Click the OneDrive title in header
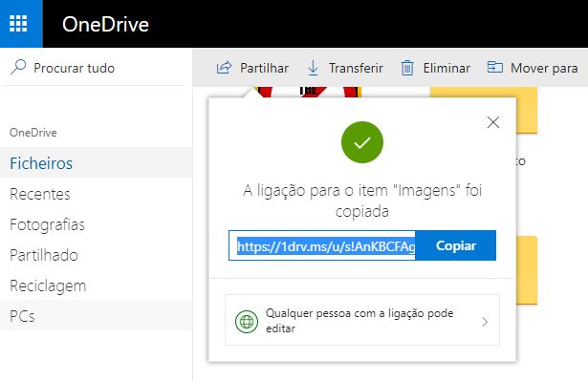Screen dimensions: 588x381 pyautogui.click(x=105, y=25)
